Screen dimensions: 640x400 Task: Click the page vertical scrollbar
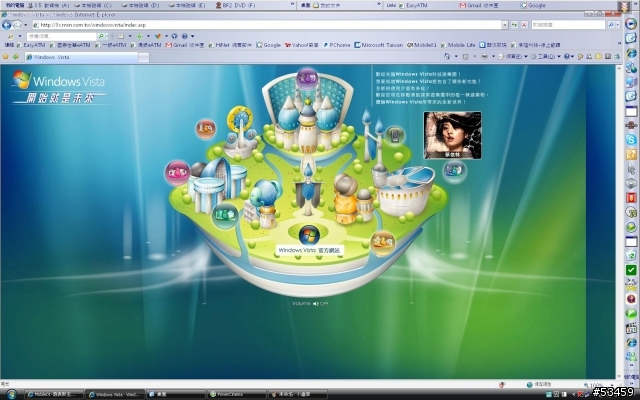pos(619,222)
